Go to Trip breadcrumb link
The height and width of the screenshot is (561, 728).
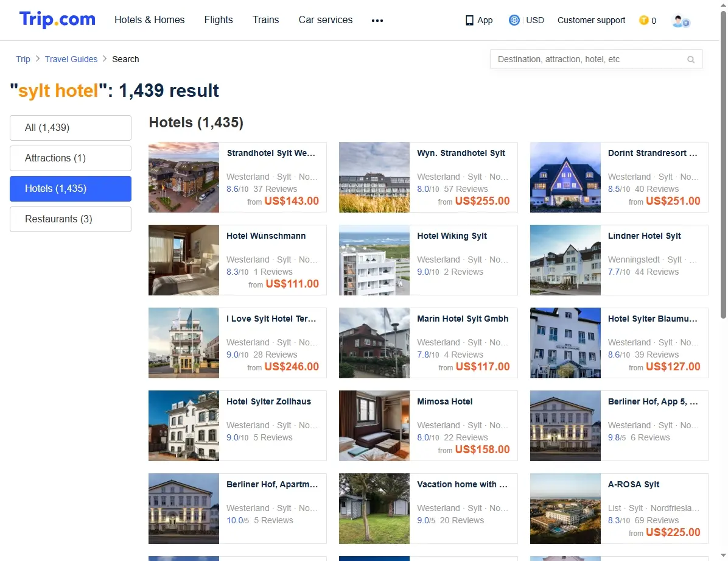pyautogui.click(x=23, y=59)
